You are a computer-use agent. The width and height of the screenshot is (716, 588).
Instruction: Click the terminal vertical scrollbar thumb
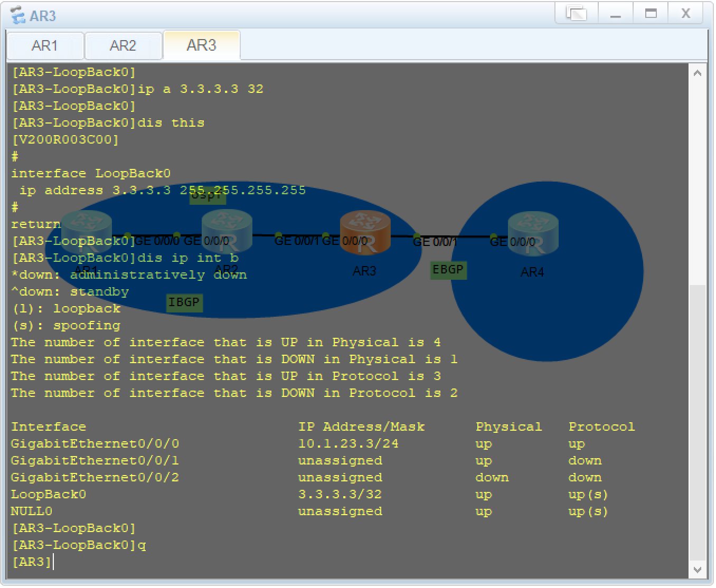coord(698,423)
